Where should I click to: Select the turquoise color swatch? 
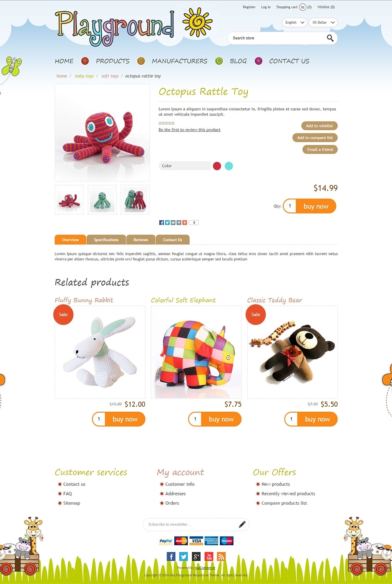point(229,166)
